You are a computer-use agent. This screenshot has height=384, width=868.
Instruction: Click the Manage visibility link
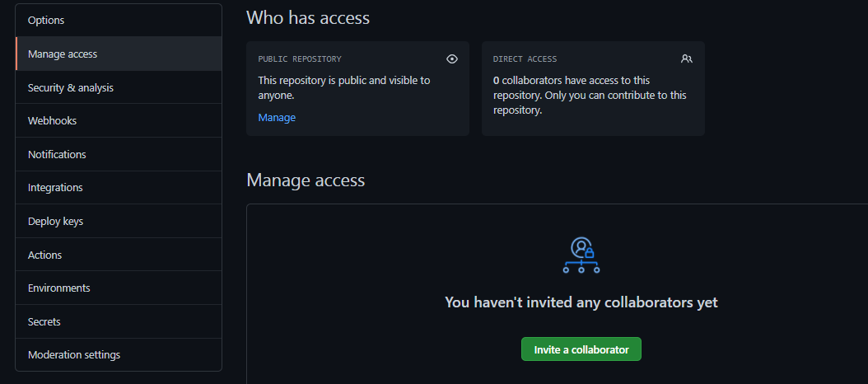(x=277, y=118)
